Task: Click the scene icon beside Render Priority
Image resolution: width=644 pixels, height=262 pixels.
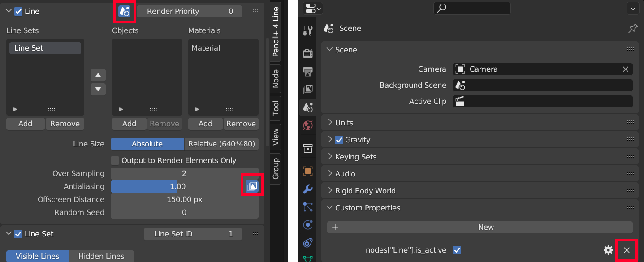Action: (x=124, y=12)
